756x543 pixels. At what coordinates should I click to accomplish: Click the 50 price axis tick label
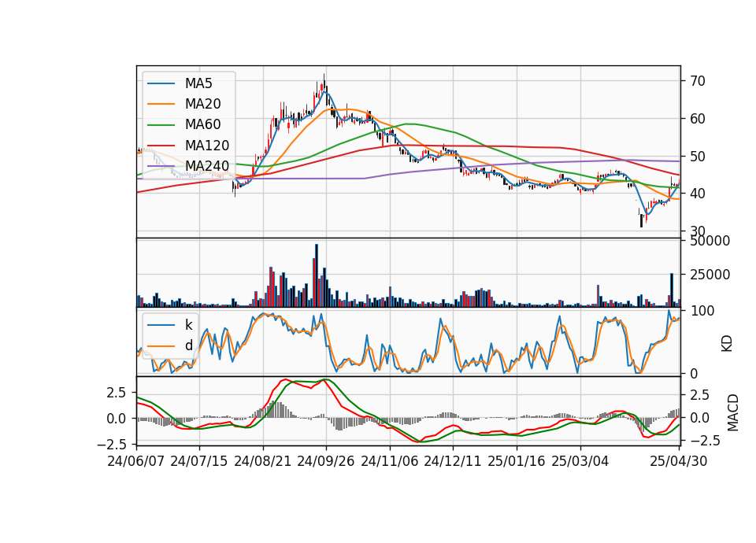(698, 156)
